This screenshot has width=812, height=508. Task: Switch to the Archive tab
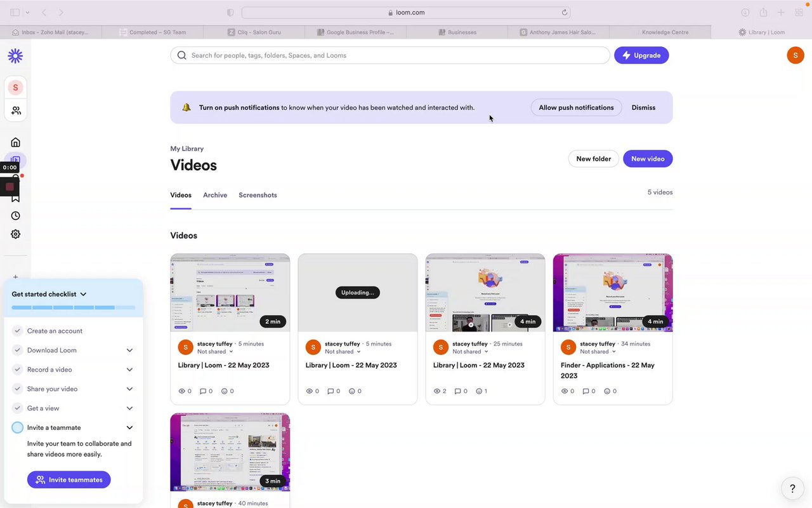[x=215, y=195]
